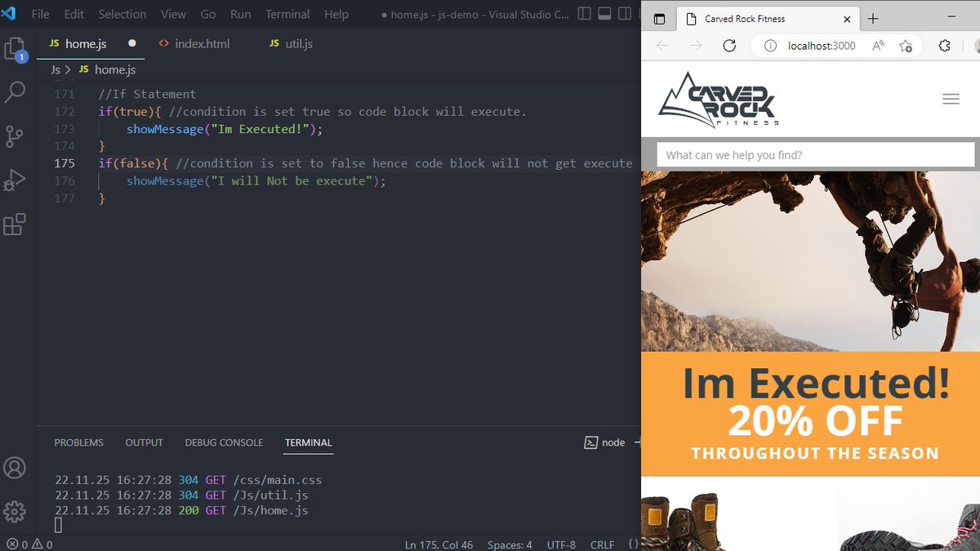Click the /Js/home.js terminal log line
The width and height of the screenshot is (980, 551).
[x=181, y=511]
